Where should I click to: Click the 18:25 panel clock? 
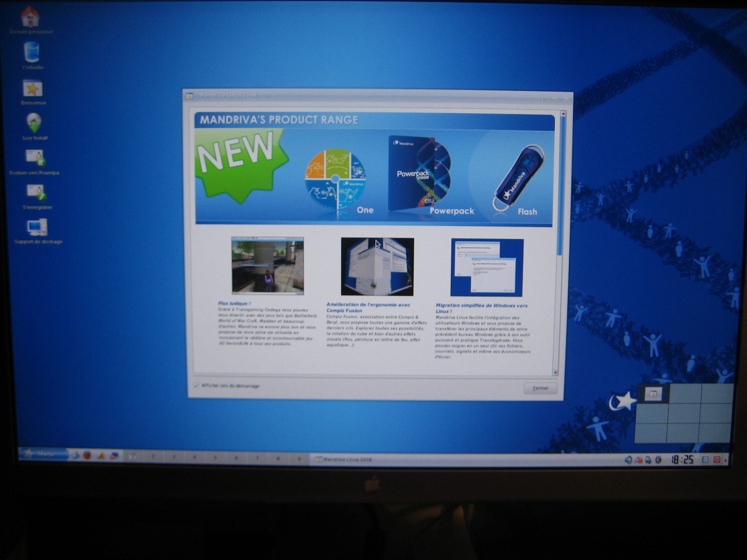[682, 459]
